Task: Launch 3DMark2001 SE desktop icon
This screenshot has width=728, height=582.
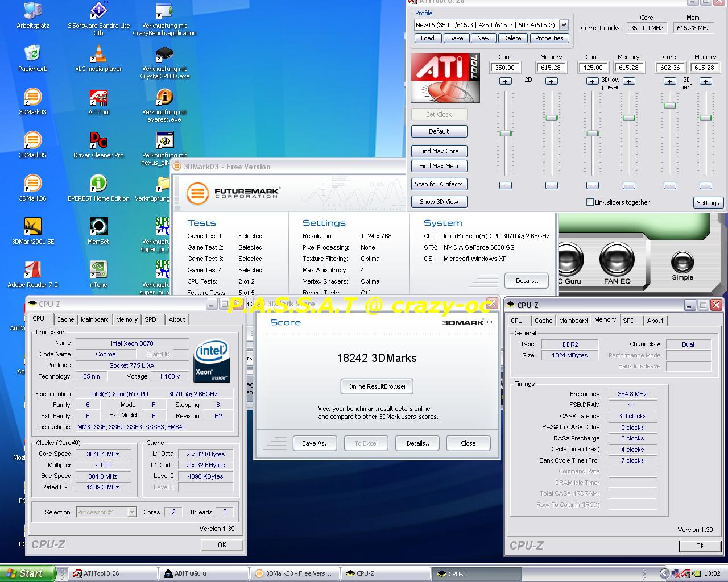Action: [x=33, y=231]
